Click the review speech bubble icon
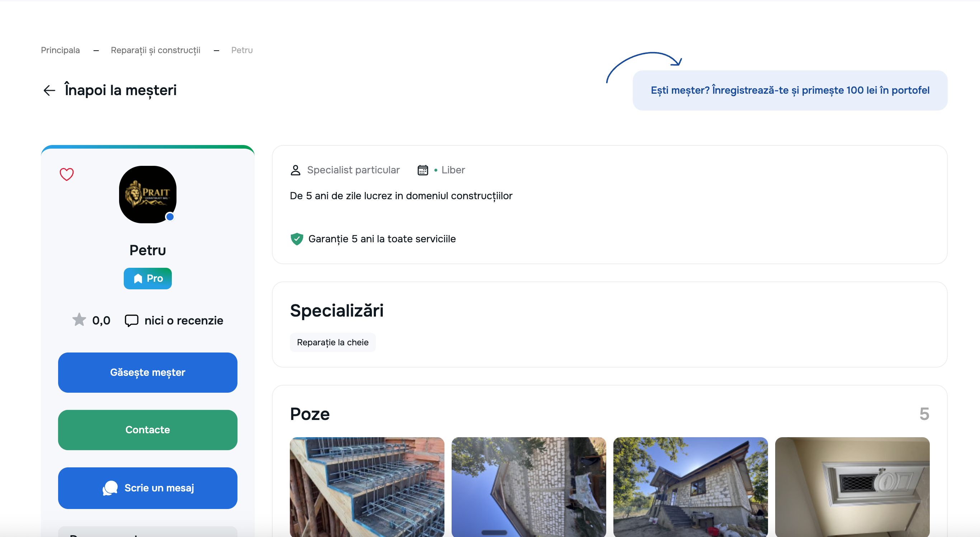This screenshot has width=980, height=537. [132, 321]
